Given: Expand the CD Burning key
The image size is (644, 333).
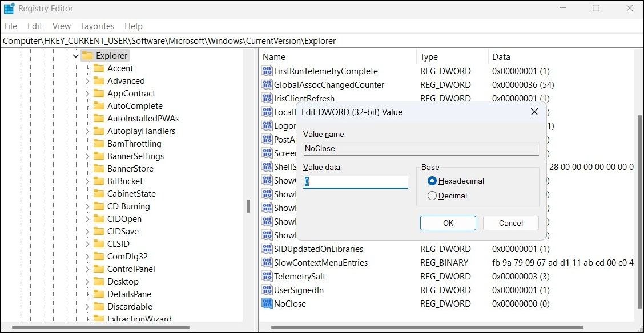Looking at the screenshot, I should [87, 206].
